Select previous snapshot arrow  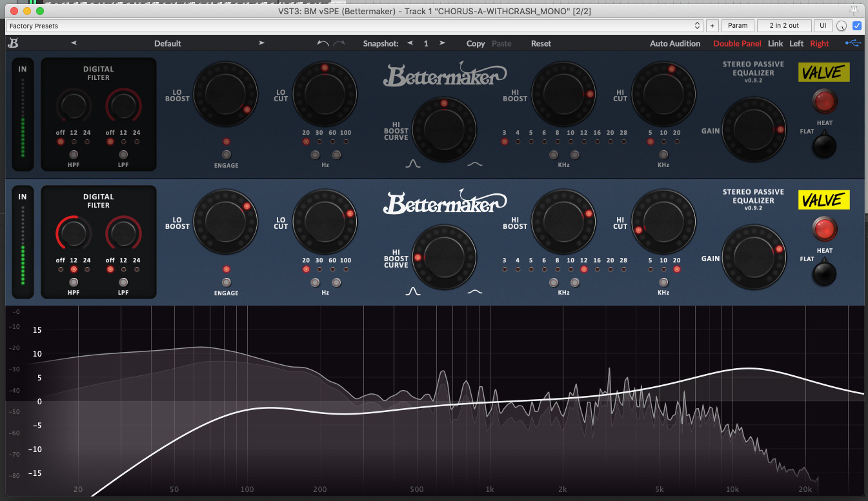click(410, 43)
